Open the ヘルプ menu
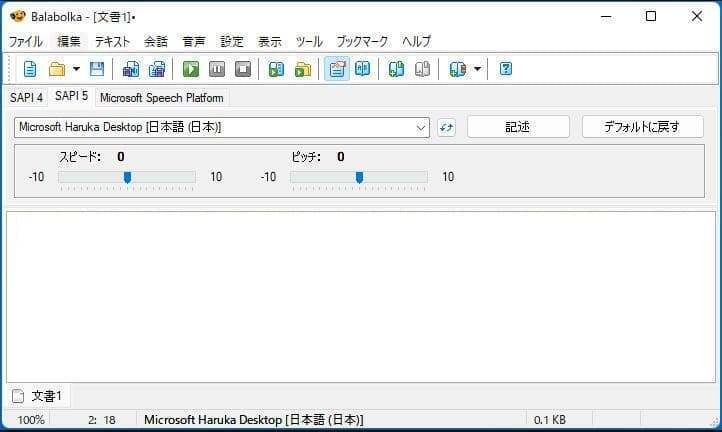 point(416,41)
